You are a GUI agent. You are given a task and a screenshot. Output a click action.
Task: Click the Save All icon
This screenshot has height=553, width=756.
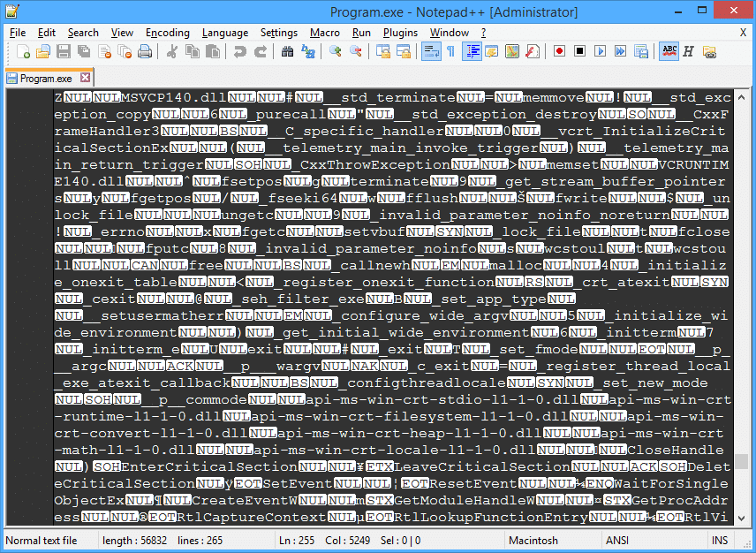pos(84,51)
